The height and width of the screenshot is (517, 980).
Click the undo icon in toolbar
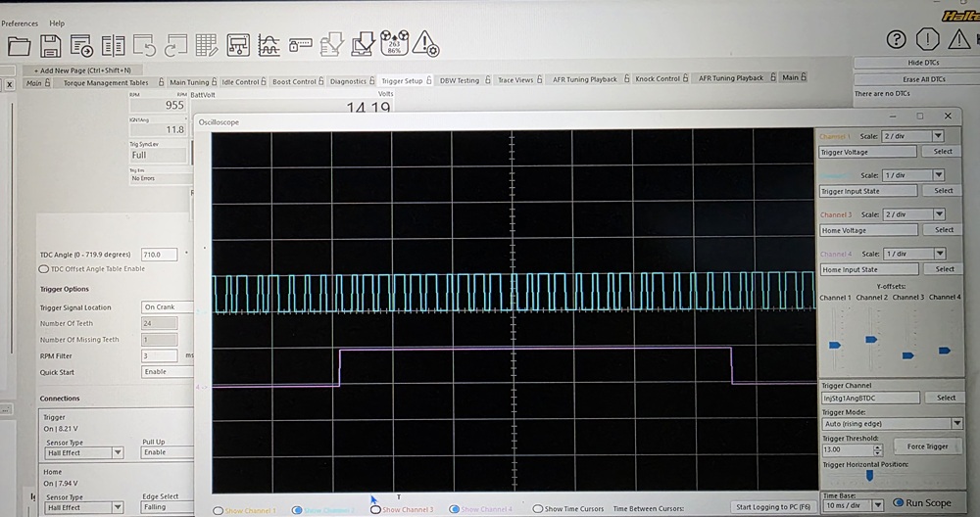click(144, 46)
